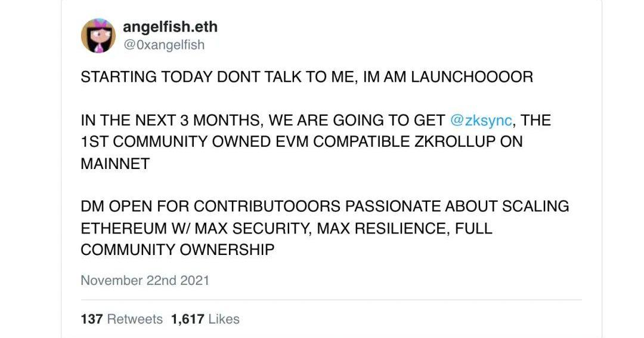Click the text COMMUNITY OWNERSHIP
Image resolution: width=644 pixels, height=338 pixels.
pyautogui.click(x=177, y=250)
